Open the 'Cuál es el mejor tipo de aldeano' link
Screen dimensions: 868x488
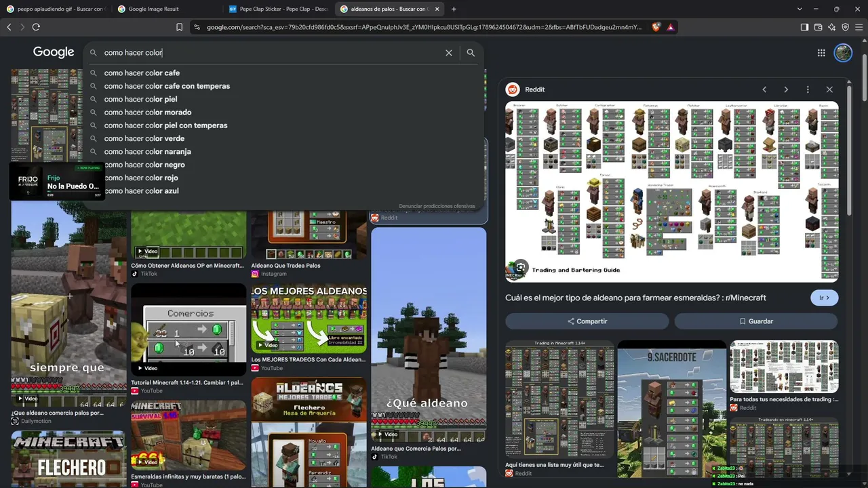[635, 298]
